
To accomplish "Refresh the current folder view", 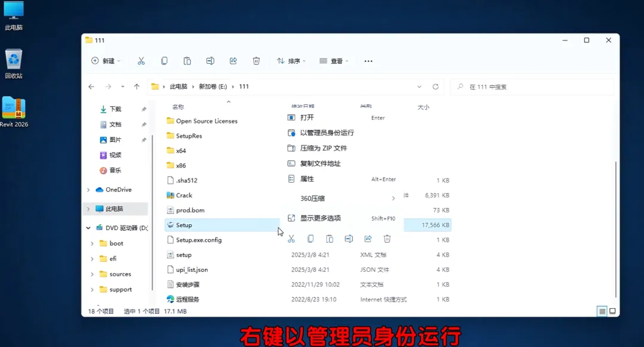I will pos(435,86).
